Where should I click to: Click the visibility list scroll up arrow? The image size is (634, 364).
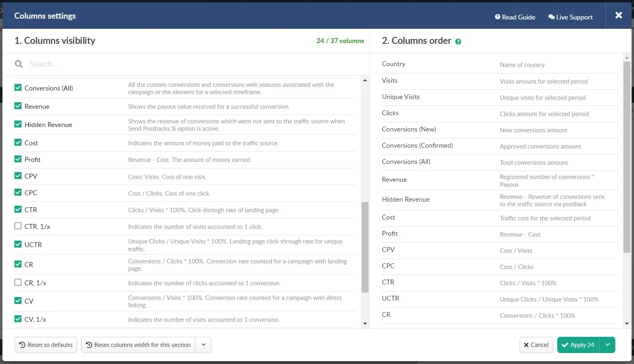365,80
